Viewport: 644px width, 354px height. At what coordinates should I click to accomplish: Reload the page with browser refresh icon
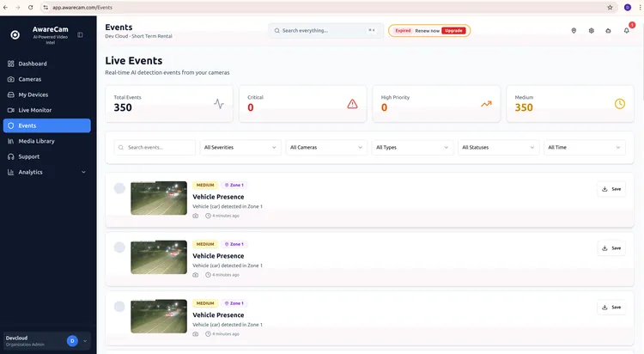tap(30, 8)
